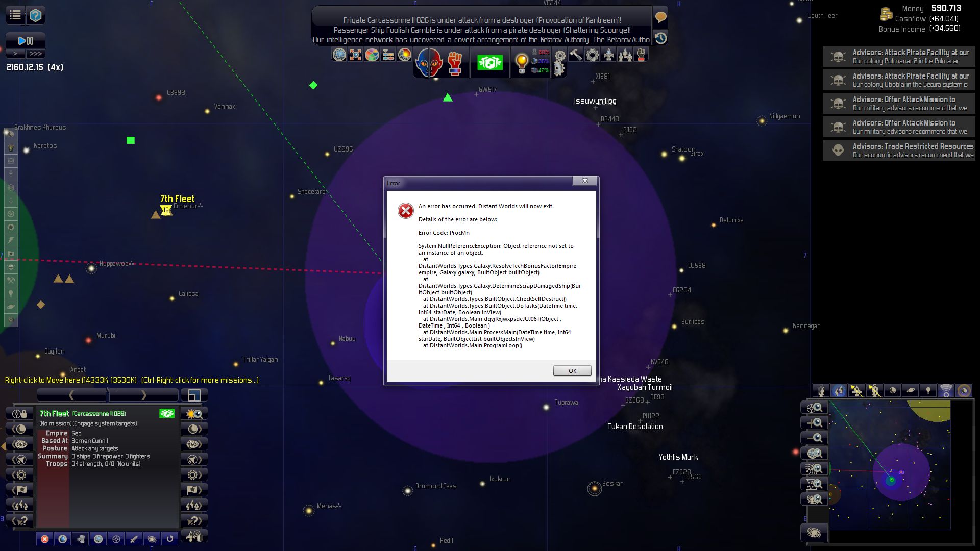Go to next selection with right chevron
This screenshot has width=980, height=551.
(x=144, y=395)
